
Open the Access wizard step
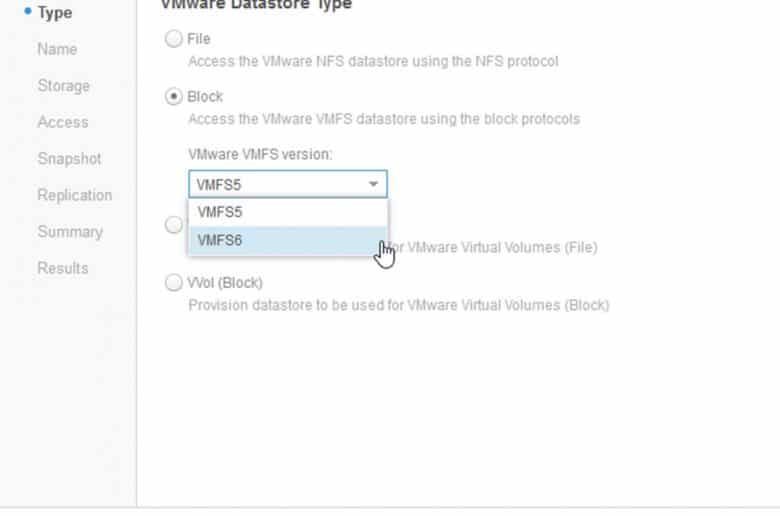63,122
